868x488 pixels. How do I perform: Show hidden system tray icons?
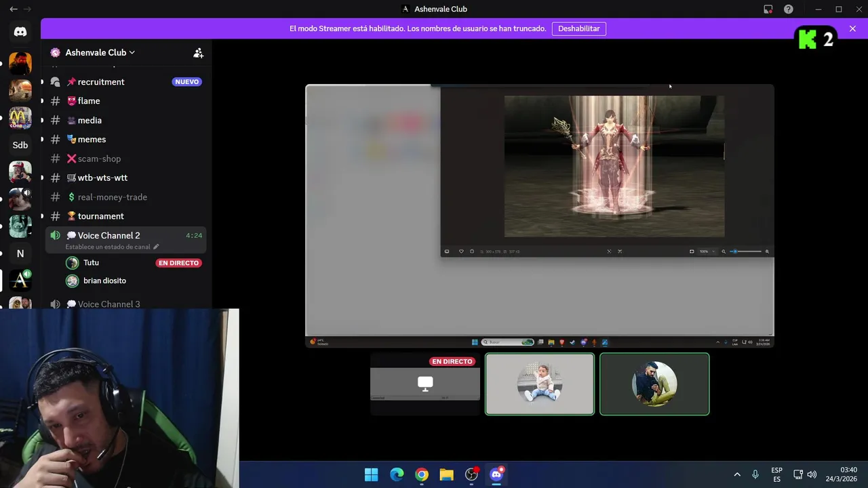coord(737,474)
